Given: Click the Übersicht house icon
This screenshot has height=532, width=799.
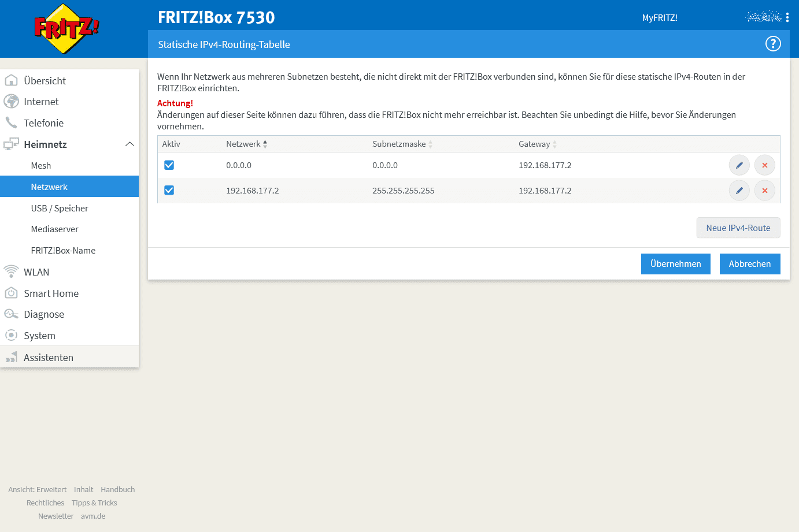Looking at the screenshot, I should [x=11, y=80].
